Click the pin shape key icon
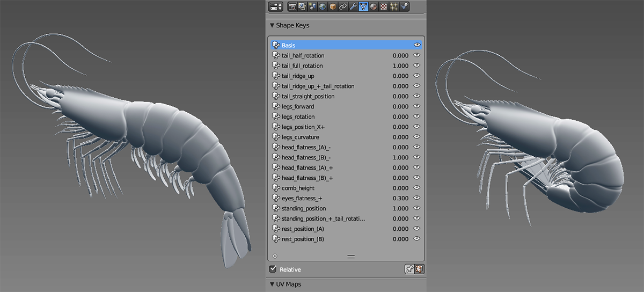 point(409,269)
